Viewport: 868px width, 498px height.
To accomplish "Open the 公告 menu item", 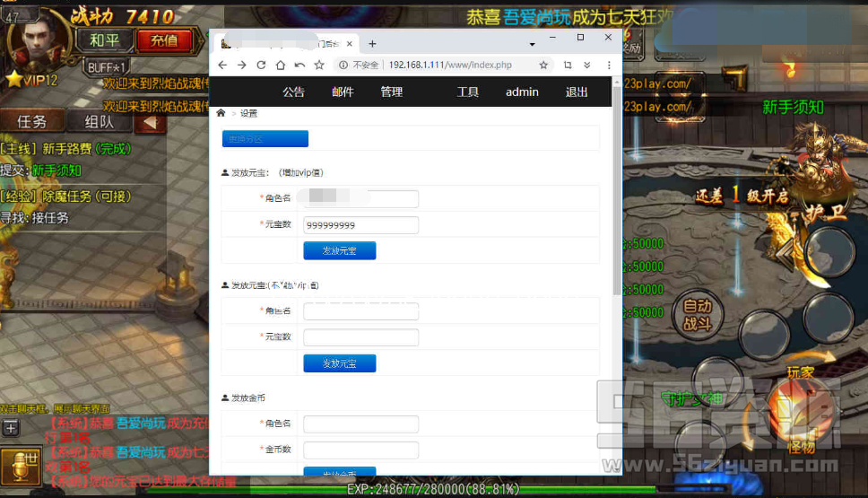I will [x=293, y=92].
